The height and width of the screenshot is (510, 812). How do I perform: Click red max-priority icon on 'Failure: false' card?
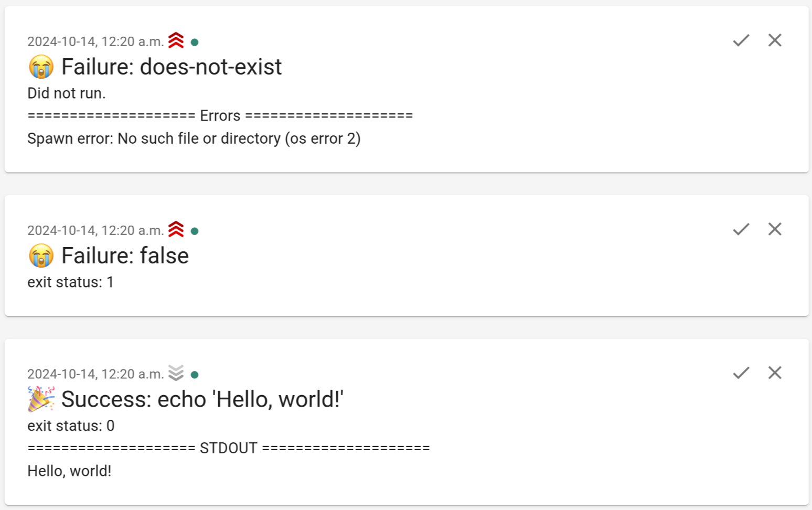click(x=176, y=229)
